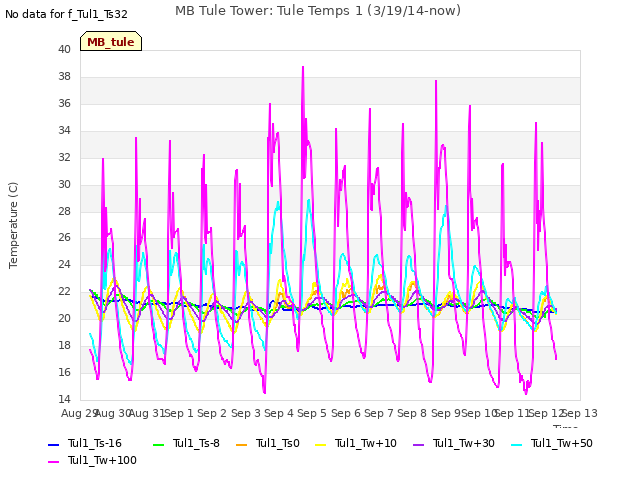
Task: Click the Sep 12 x-axis date label
Action: (546, 413)
